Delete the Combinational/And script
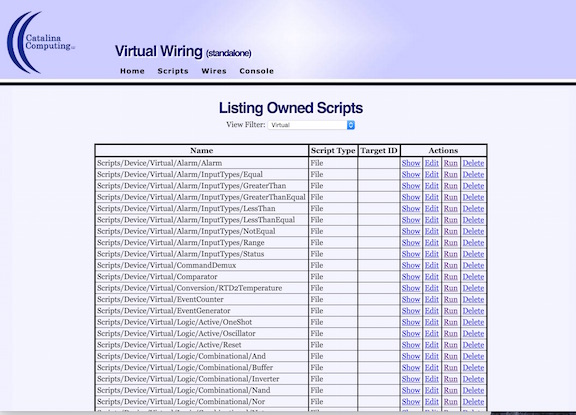 pyautogui.click(x=473, y=357)
